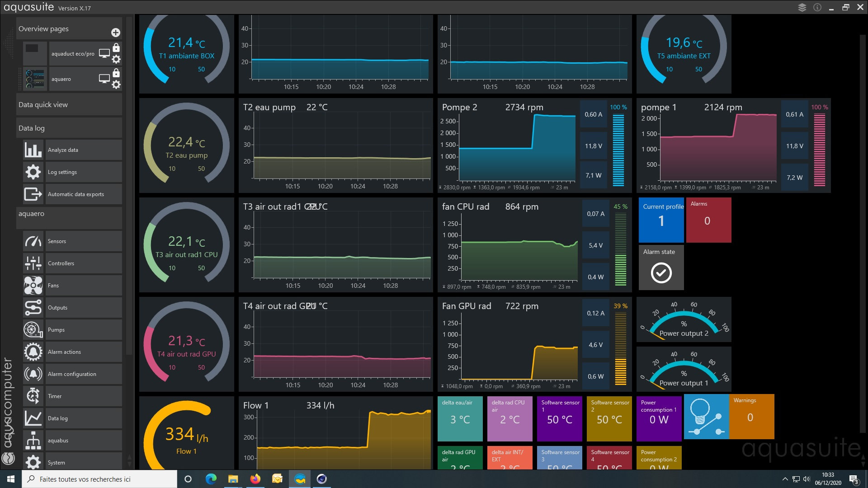Image resolution: width=868 pixels, height=488 pixels.
Task: Open the Alarm actions bell icon
Action: pos(33,352)
